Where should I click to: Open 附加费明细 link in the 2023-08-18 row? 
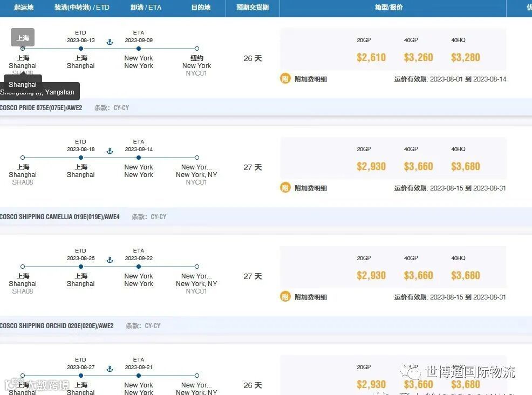[310, 188]
